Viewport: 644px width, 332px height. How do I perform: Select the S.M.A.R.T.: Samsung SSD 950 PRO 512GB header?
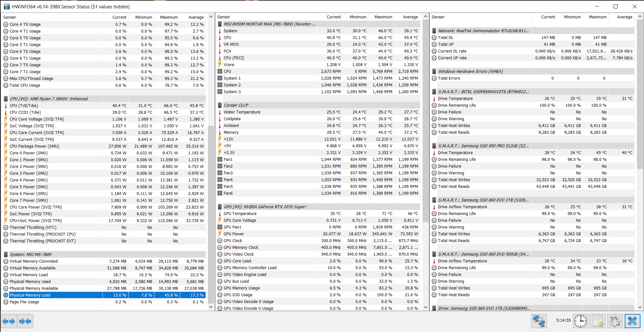[532, 146]
